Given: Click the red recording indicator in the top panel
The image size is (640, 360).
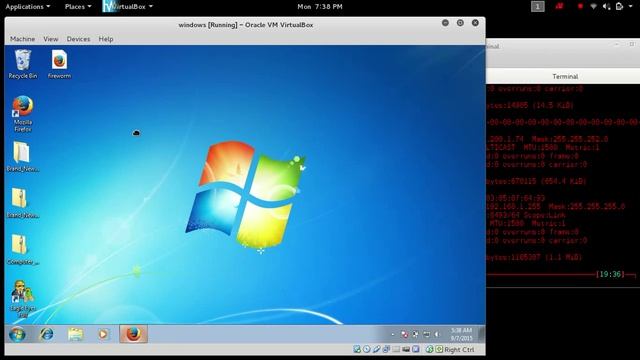Looking at the screenshot, I should (580, 6).
